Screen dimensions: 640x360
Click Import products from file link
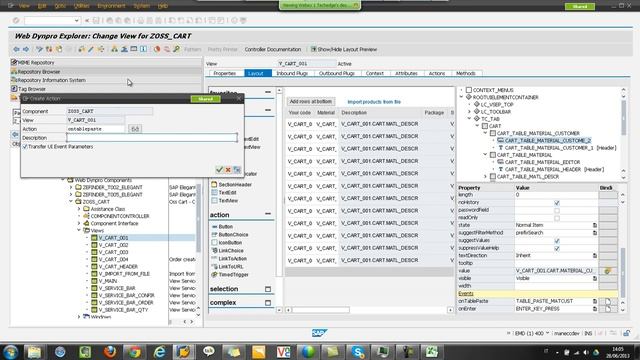coord(374,102)
